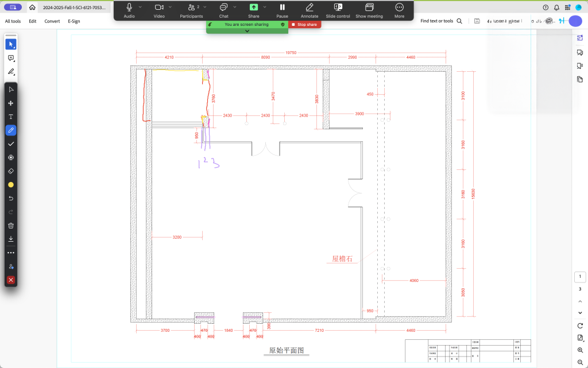Open the Video options dropdown arrow
The height and width of the screenshot is (368, 588).
[171, 7]
